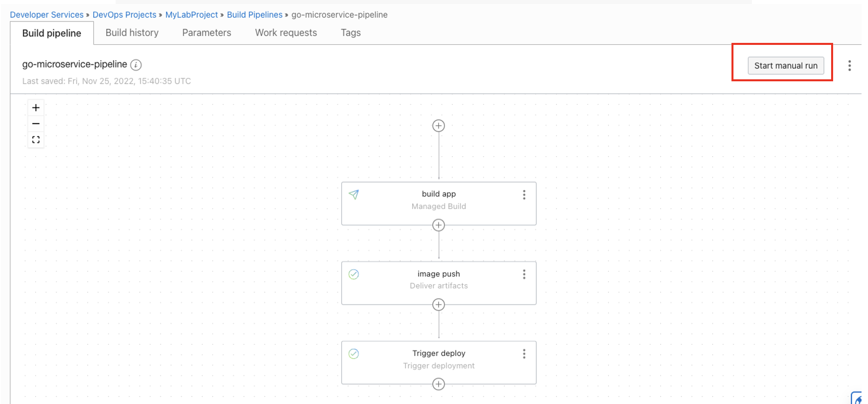Open the Parameters tab
Image resolution: width=868 pixels, height=404 pixels.
click(x=206, y=32)
